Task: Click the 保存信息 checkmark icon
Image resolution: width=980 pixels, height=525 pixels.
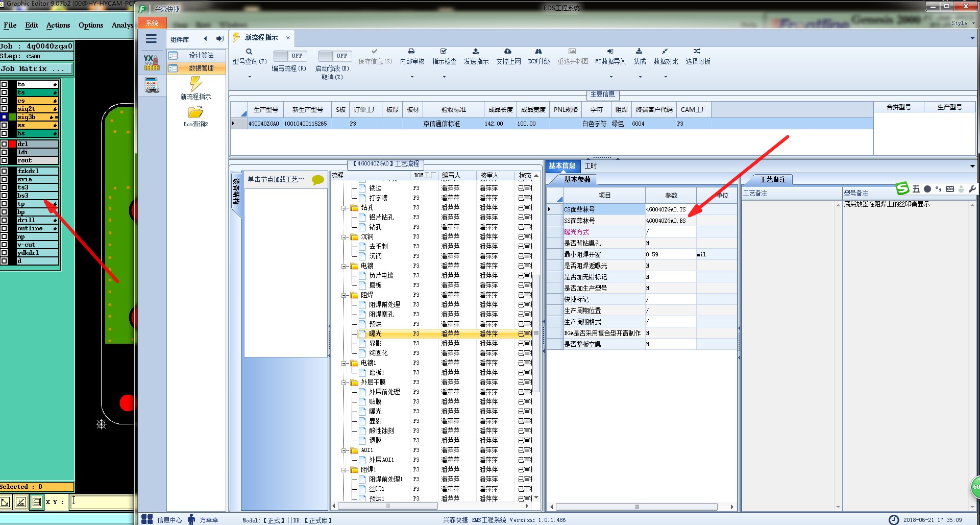Action: pos(374,52)
